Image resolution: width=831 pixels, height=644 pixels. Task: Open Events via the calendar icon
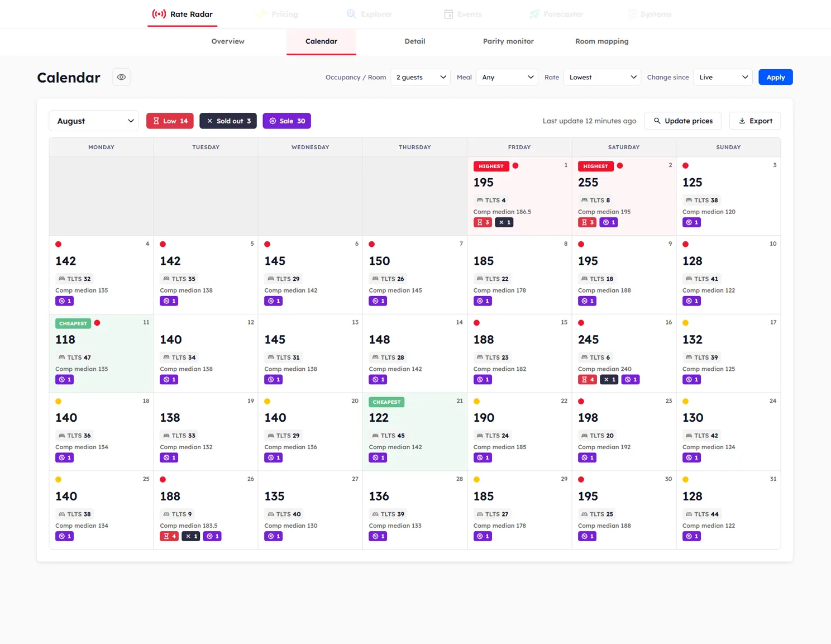click(448, 14)
